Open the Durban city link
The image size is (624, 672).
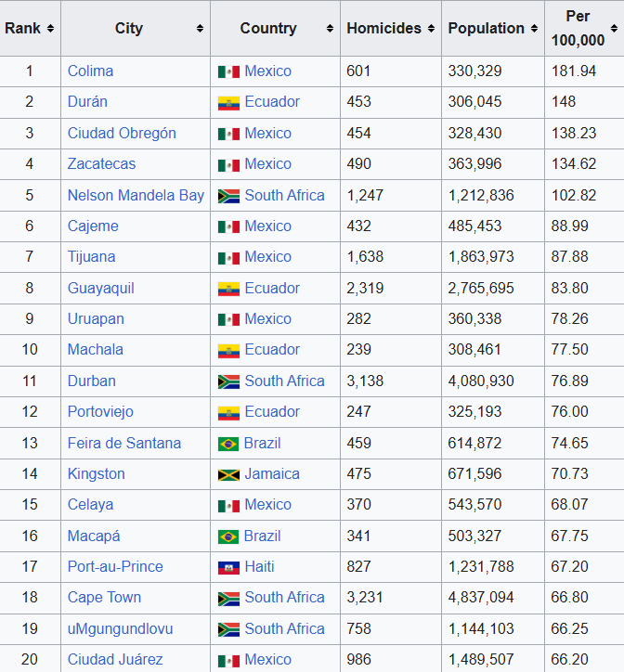click(x=92, y=381)
